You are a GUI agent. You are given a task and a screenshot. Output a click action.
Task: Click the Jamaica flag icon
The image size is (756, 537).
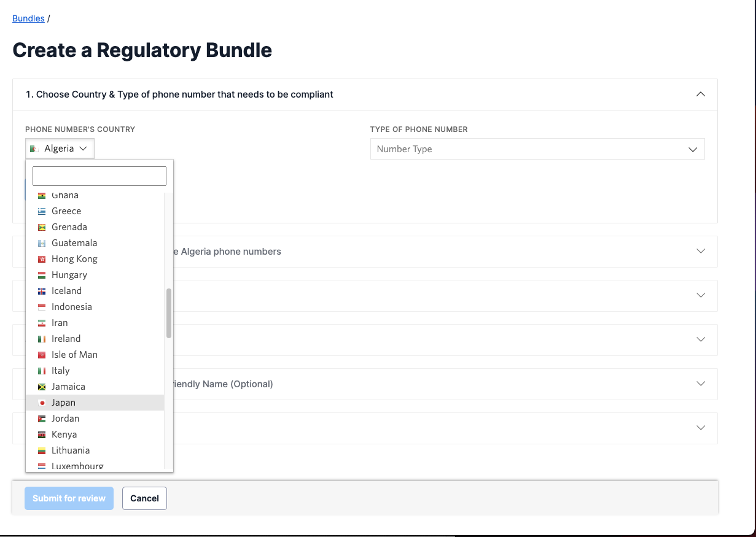[42, 387]
